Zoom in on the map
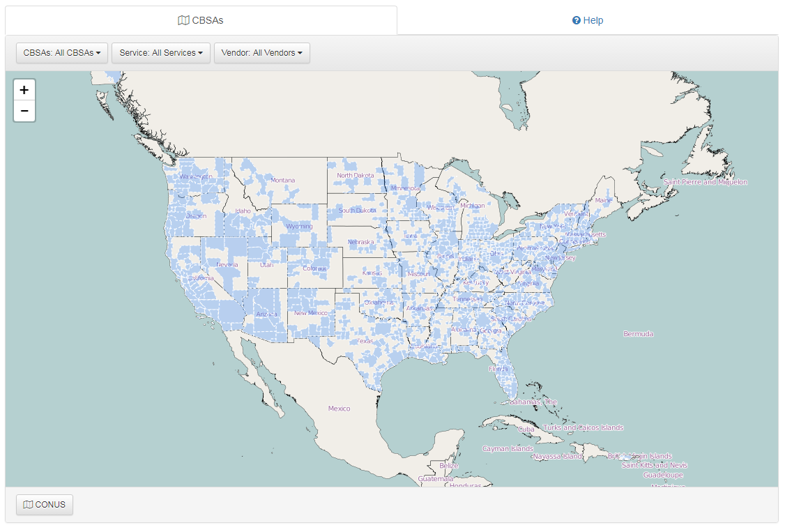Viewport: 785px width, 532px height. [x=24, y=90]
